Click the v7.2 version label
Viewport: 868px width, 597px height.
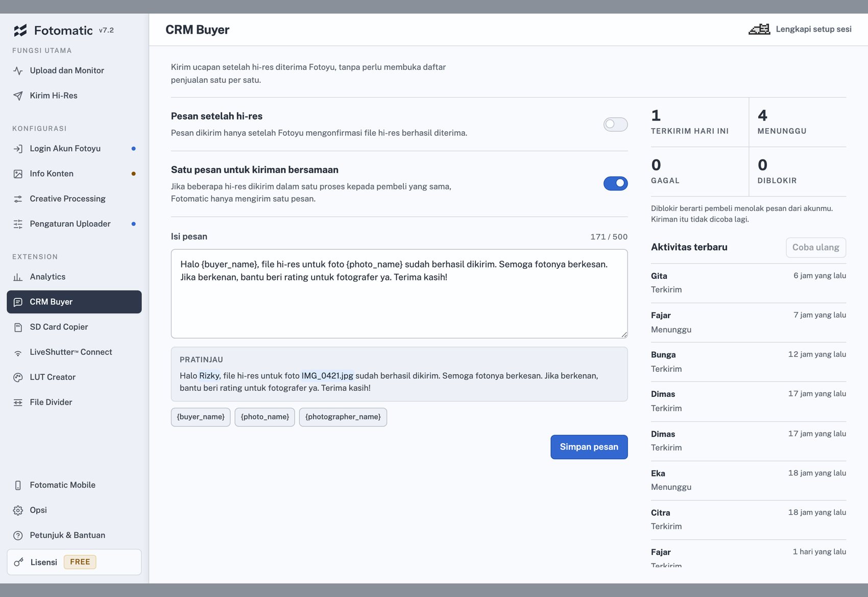(106, 30)
